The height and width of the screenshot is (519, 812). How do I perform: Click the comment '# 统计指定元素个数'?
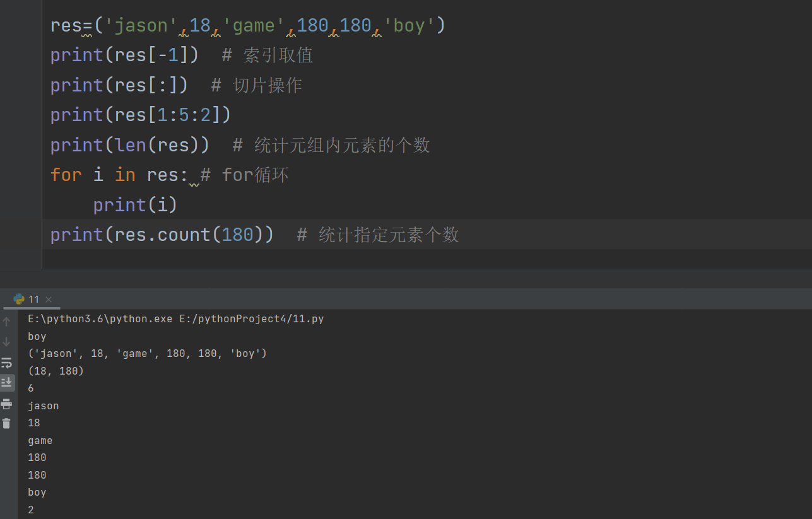point(378,235)
